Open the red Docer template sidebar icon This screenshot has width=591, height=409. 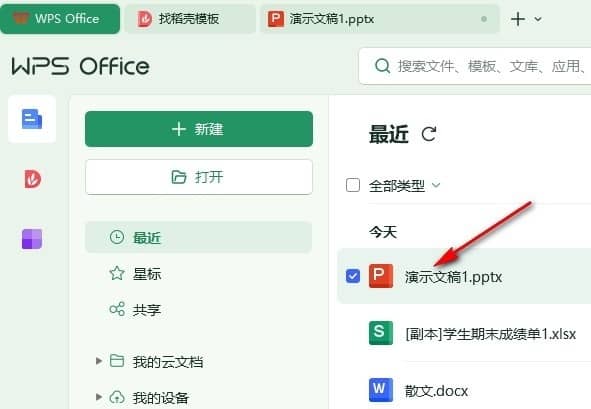pyautogui.click(x=32, y=179)
